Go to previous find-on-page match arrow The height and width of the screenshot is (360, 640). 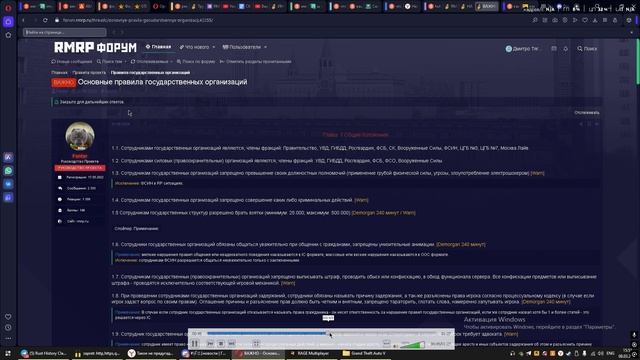(x=114, y=32)
